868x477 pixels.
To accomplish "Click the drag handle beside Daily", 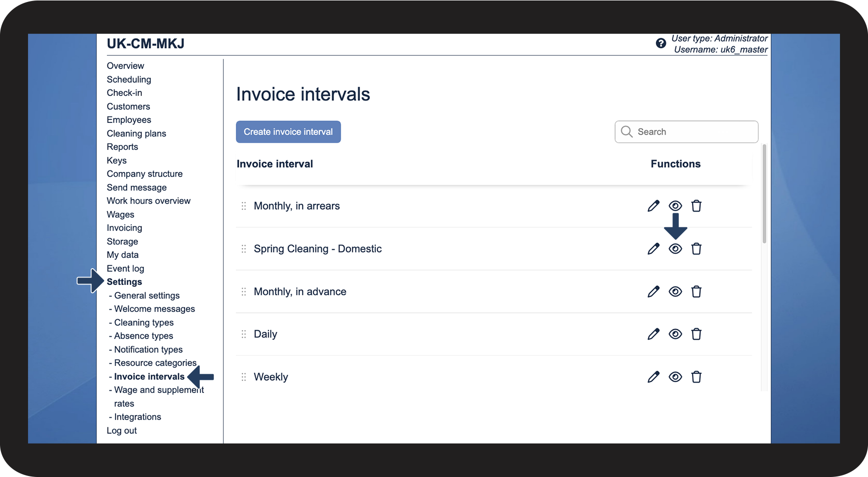I will 244,335.
